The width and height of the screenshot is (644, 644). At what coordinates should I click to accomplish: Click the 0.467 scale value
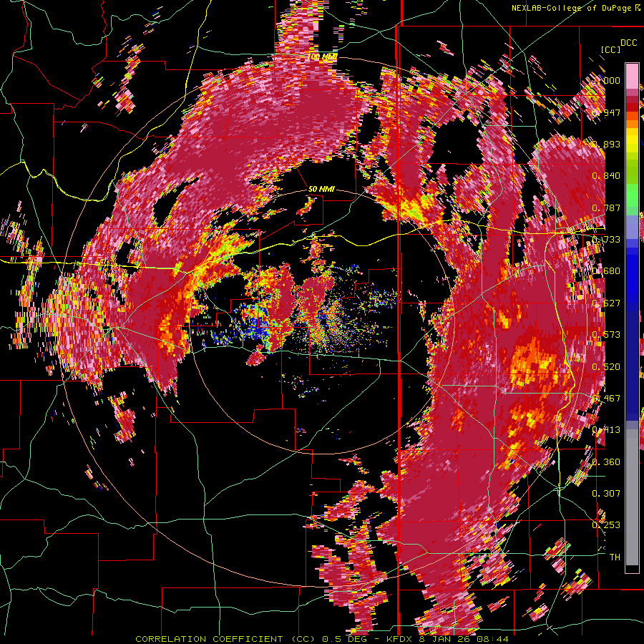click(606, 399)
